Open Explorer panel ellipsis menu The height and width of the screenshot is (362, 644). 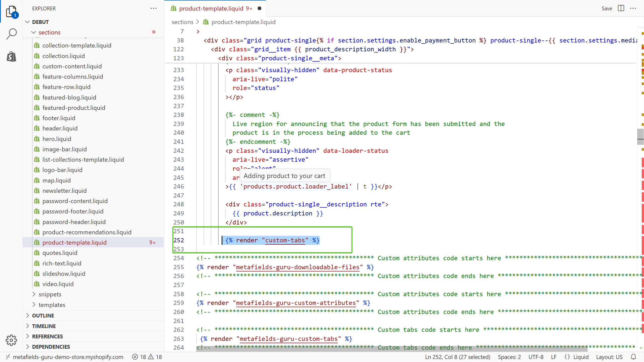(x=153, y=8)
